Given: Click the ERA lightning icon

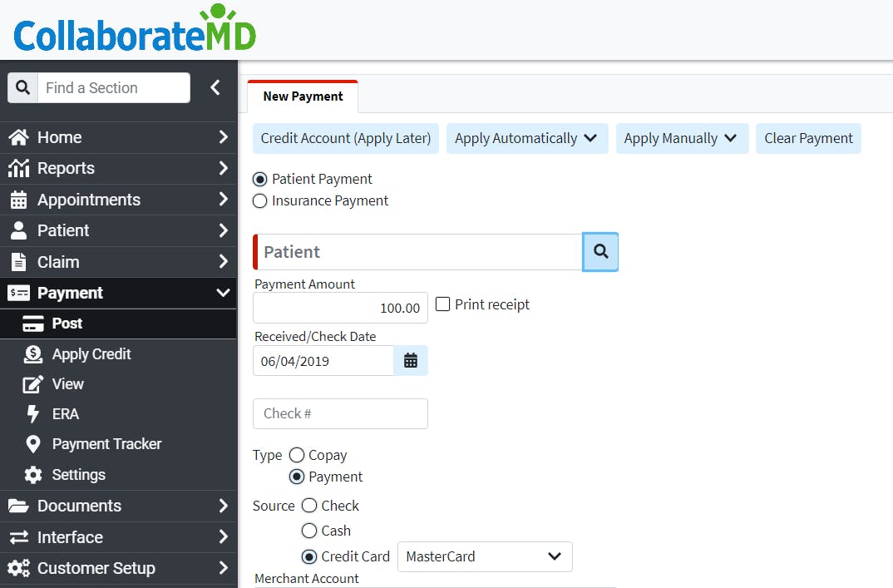Looking at the screenshot, I should pos(34,413).
